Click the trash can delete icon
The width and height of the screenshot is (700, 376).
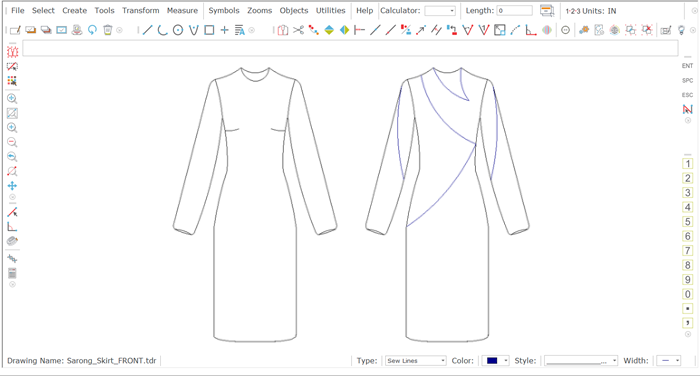coord(108,30)
